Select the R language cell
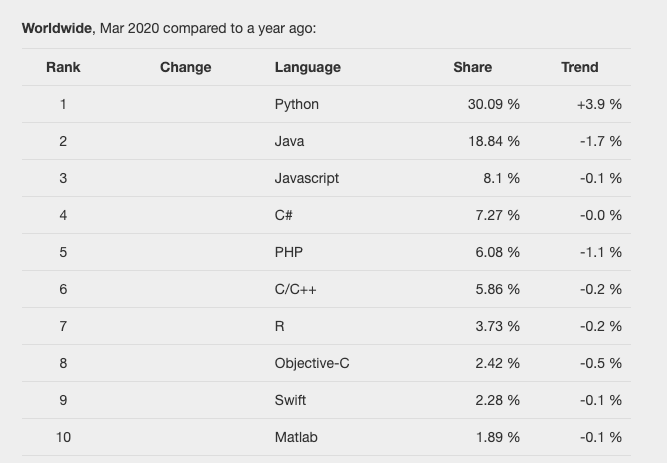667x463 pixels. pyautogui.click(x=279, y=326)
